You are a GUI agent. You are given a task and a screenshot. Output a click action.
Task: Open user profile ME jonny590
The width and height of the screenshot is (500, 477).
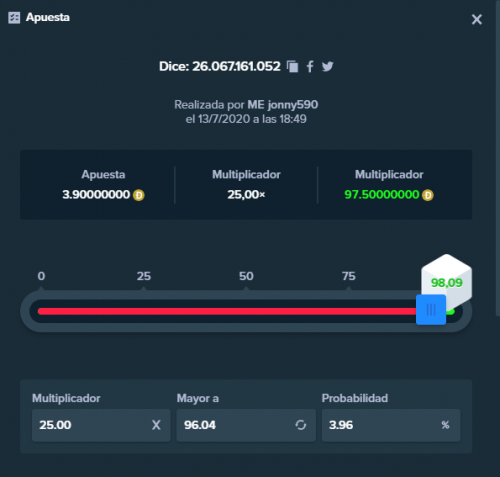click(283, 105)
